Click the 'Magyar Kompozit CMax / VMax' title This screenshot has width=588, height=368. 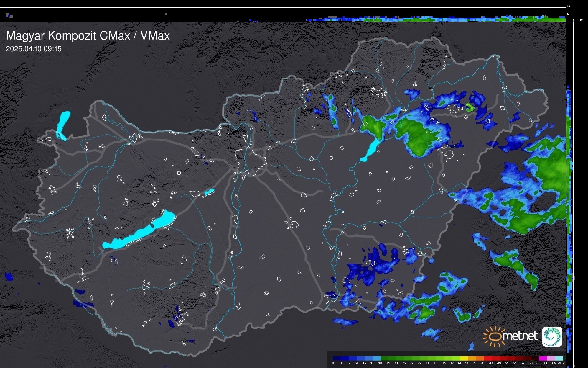[88, 36]
